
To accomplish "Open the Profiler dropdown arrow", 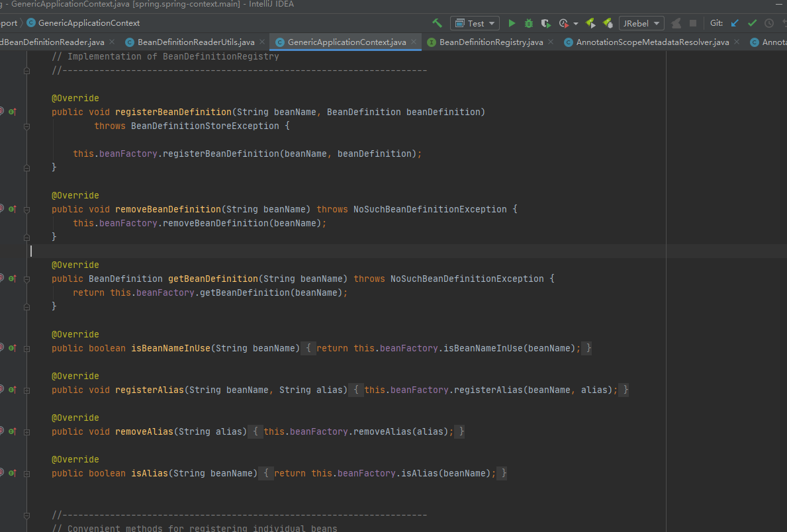I will 576,23.
